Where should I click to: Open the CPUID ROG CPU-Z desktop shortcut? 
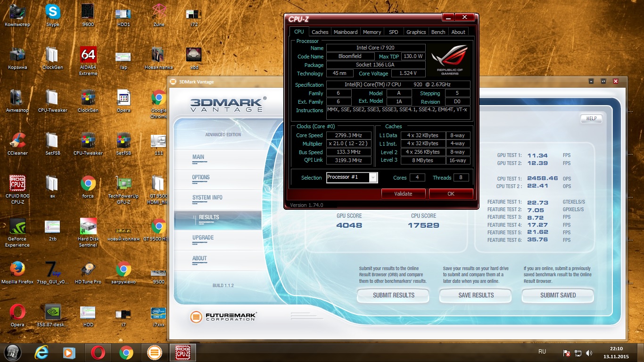(17, 183)
